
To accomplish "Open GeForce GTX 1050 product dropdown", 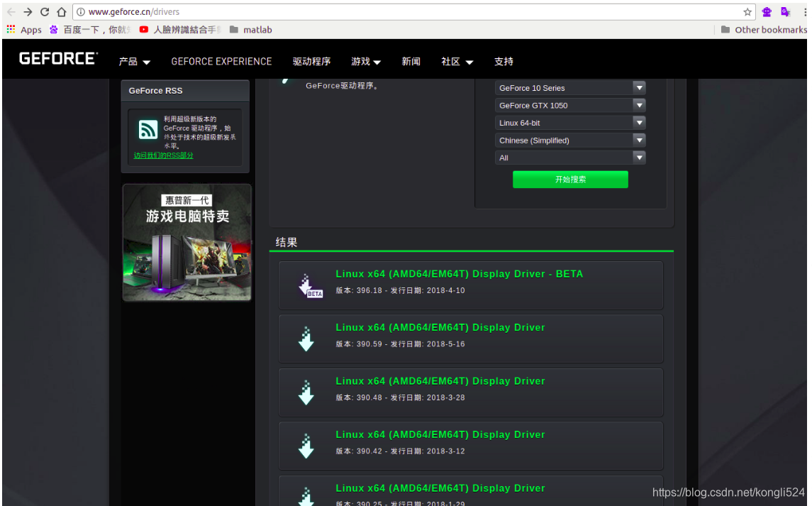I will (570, 105).
